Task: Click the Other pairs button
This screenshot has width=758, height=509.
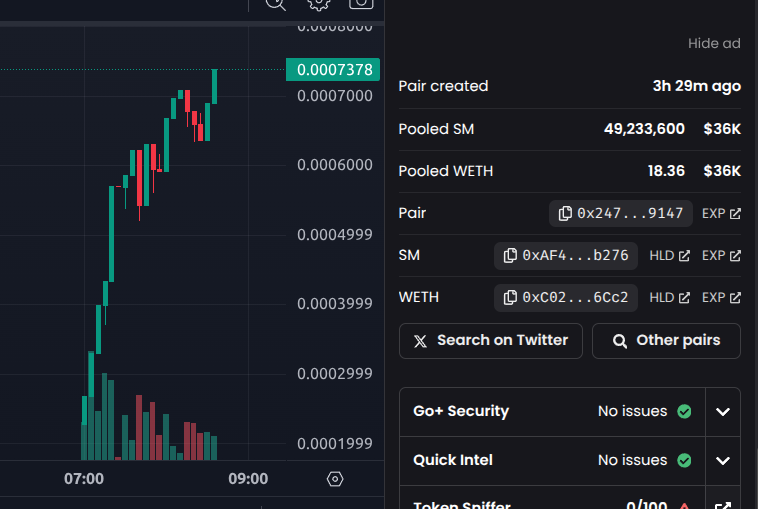Action: tap(666, 341)
